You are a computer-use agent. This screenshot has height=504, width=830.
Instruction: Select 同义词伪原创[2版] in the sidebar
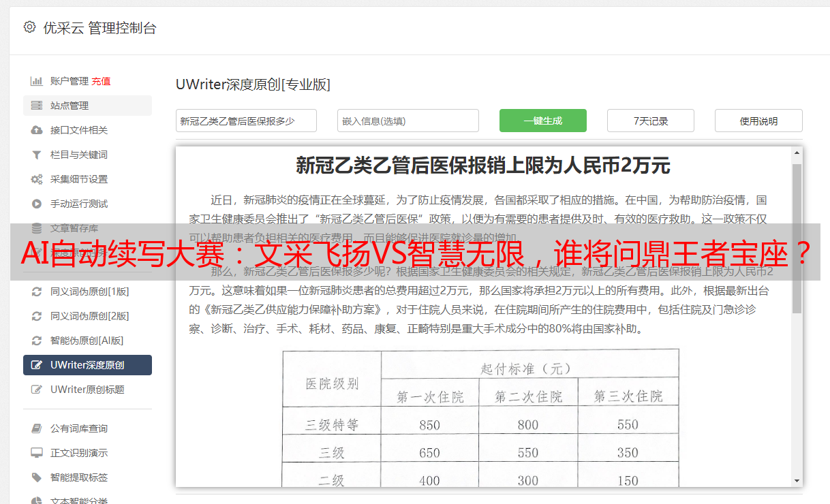tap(89, 316)
